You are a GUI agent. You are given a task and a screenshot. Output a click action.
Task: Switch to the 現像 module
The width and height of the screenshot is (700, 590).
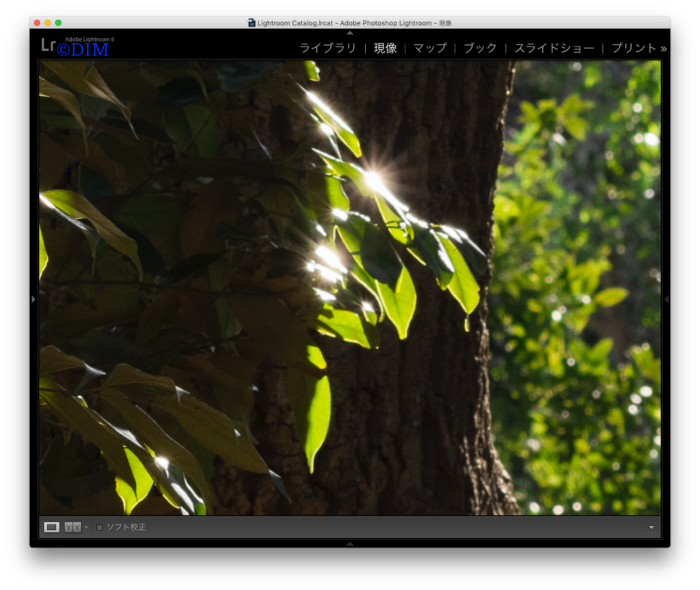[x=386, y=48]
